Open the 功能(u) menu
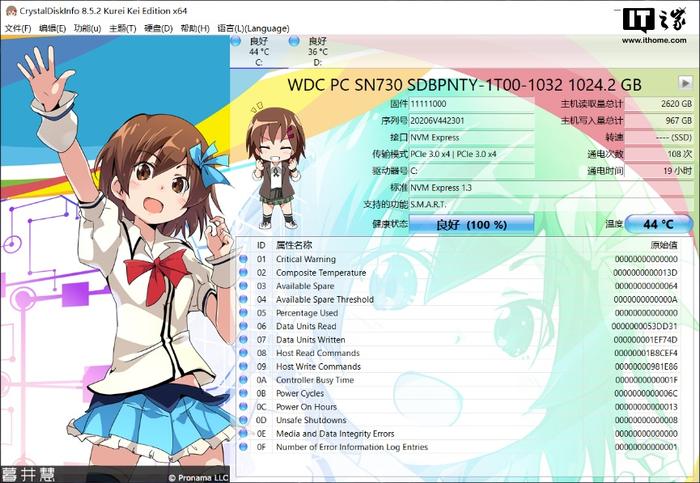700x483 pixels. click(88, 29)
